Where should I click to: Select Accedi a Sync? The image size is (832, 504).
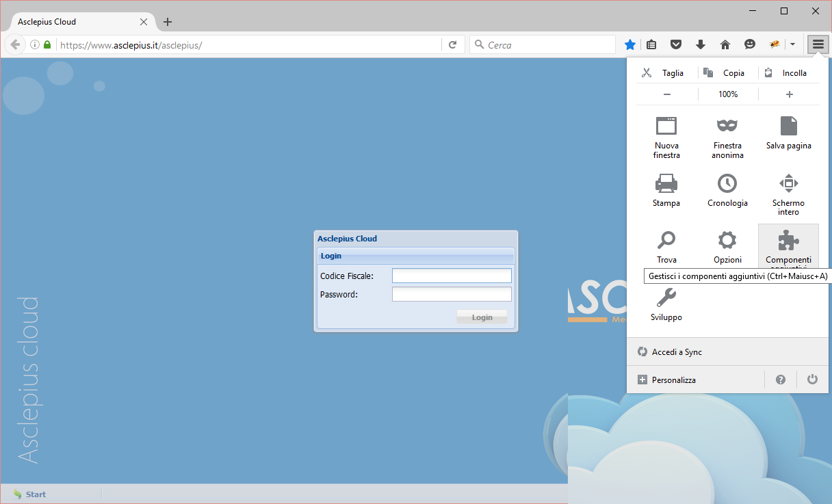728,352
